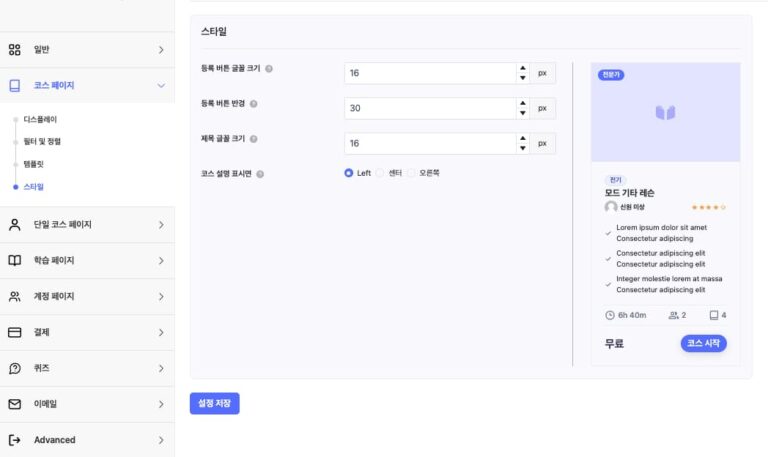Click the 단일 코스 페이지 person icon
The image size is (768, 457).
[x=15, y=225]
